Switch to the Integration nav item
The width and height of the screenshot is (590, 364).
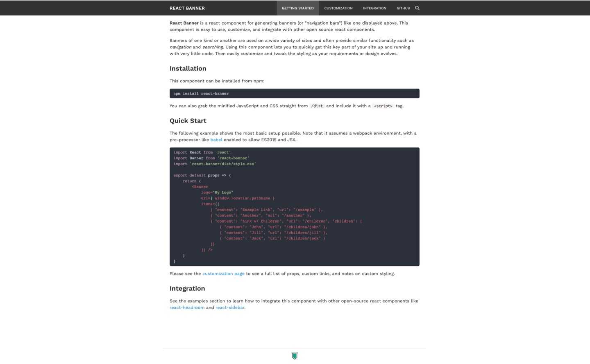click(x=374, y=8)
